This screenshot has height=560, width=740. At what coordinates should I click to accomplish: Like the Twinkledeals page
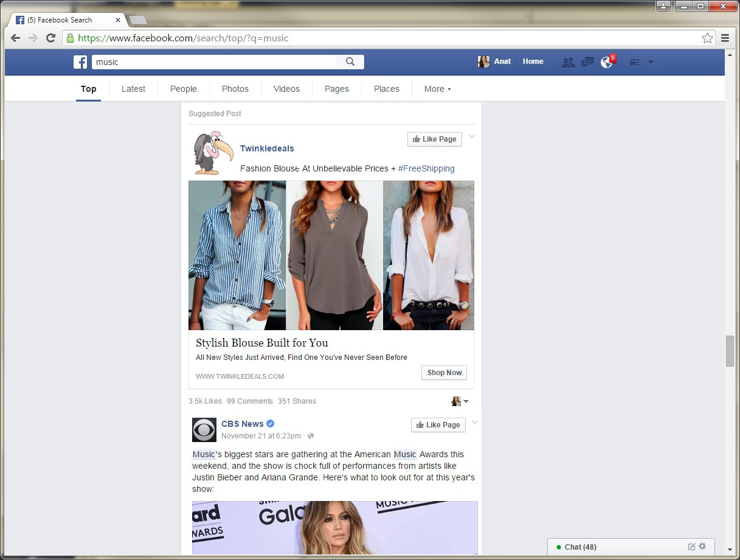(434, 139)
